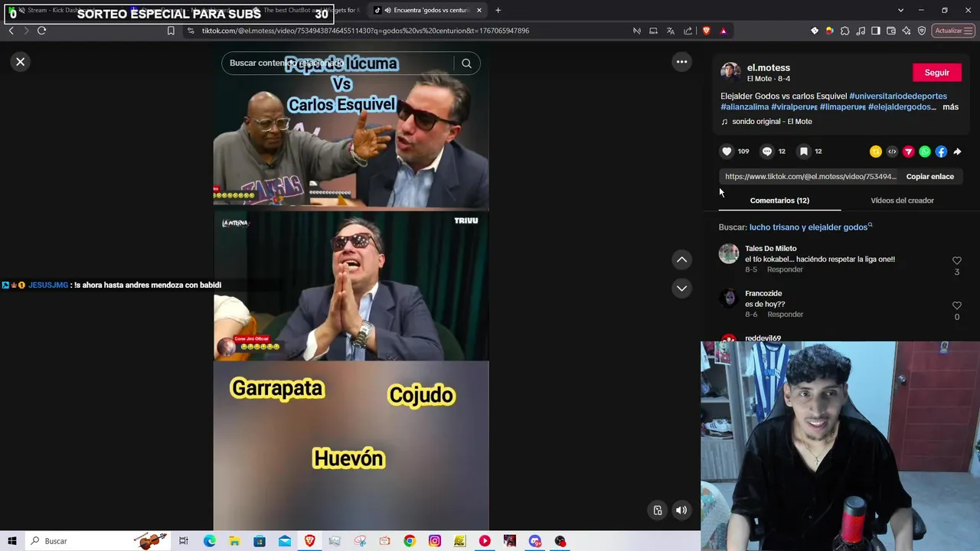Expand more share options with the arrow icon
This screenshot has width=980, height=551.
(957, 152)
